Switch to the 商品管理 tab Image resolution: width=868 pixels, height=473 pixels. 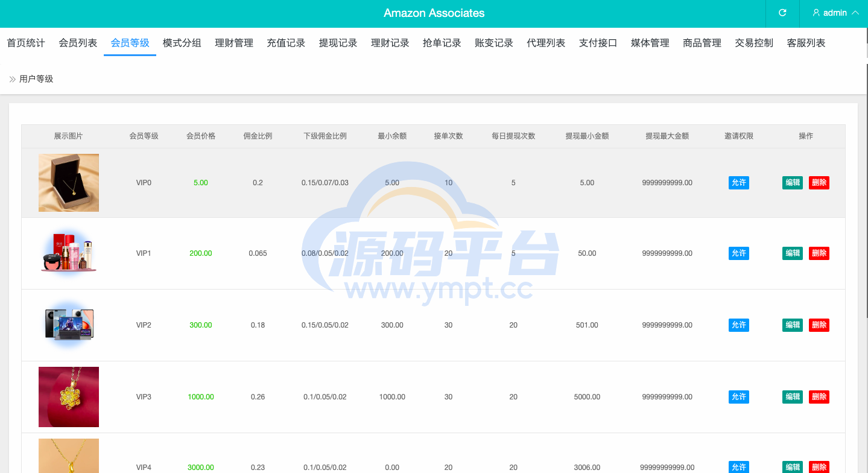(702, 43)
